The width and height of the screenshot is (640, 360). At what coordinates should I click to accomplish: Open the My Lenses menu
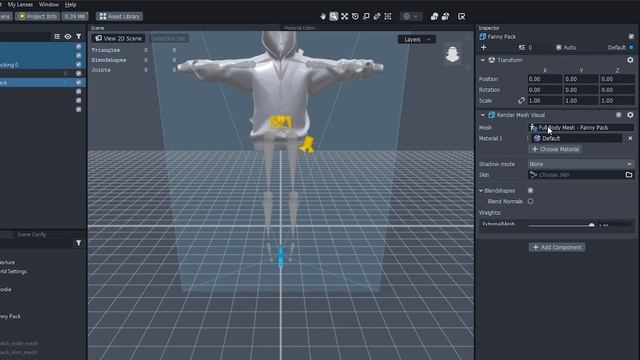pos(20,4)
